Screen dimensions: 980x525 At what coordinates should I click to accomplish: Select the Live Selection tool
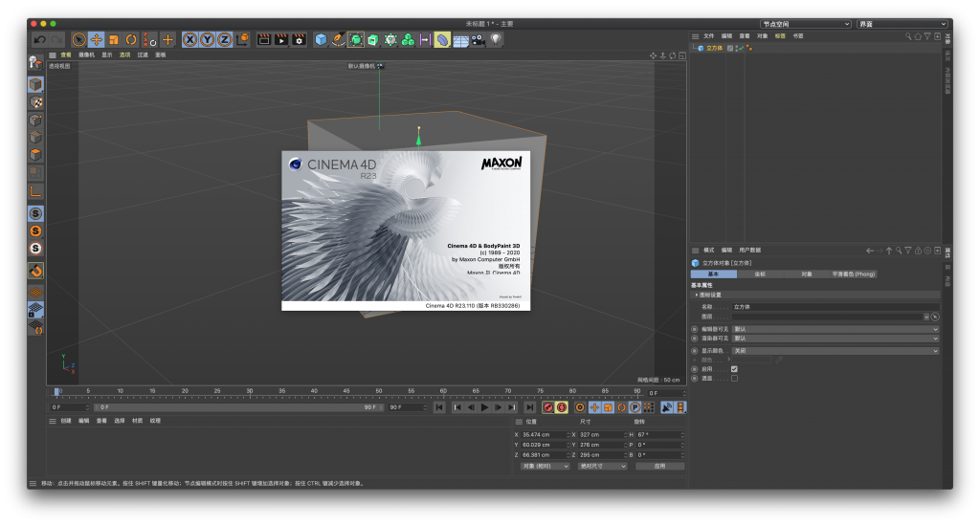(78, 39)
